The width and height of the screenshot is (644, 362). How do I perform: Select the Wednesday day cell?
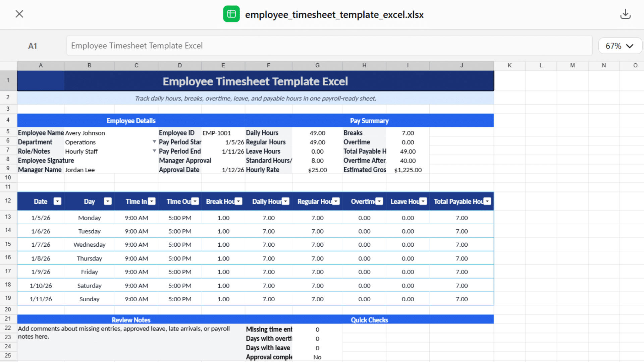click(x=89, y=245)
